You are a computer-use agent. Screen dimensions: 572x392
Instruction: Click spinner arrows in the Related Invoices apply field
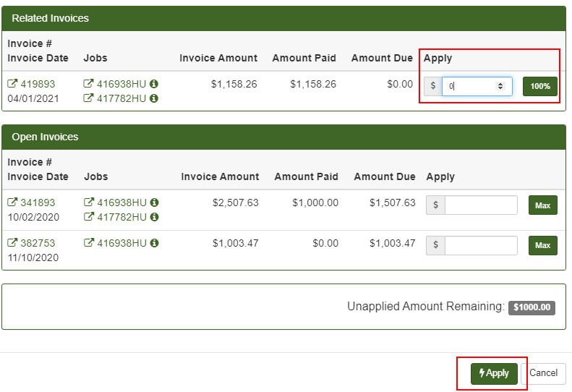[x=500, y=86]
